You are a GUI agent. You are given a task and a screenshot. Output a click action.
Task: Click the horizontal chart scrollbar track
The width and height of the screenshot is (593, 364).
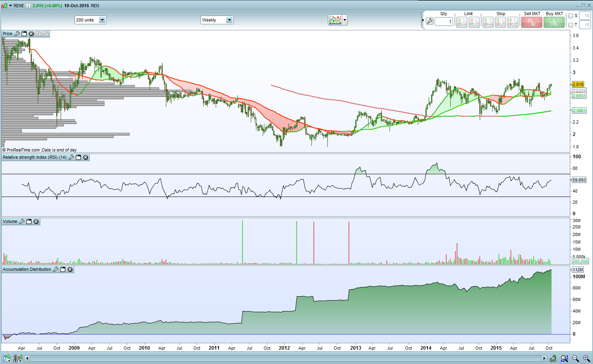pos(279,358)
